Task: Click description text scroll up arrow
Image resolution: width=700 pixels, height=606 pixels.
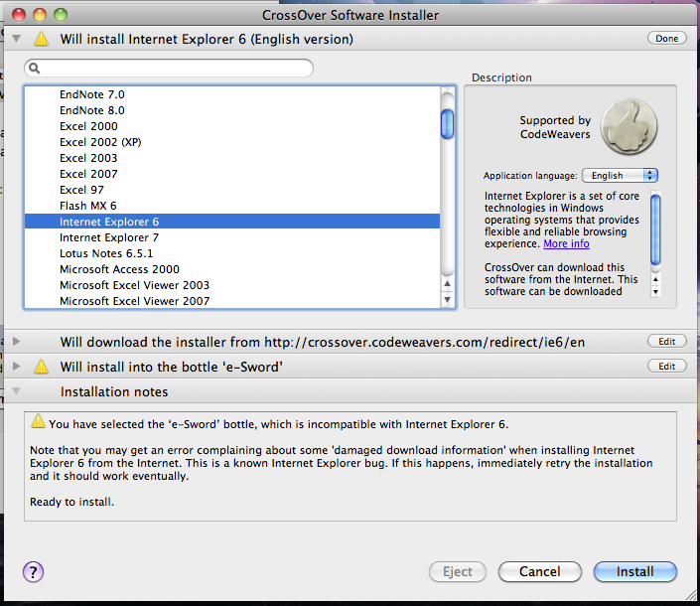Action: (x=655, y=279)
